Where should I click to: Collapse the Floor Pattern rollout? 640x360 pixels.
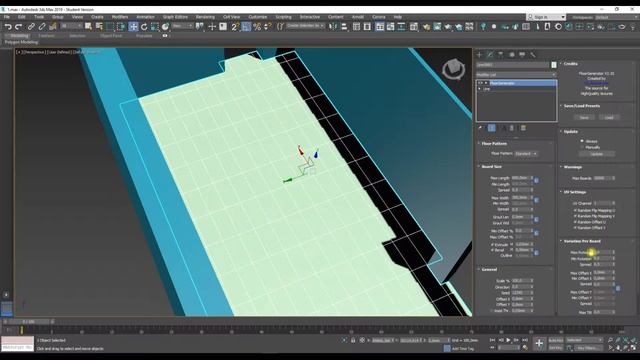click(x=493, y=144)
